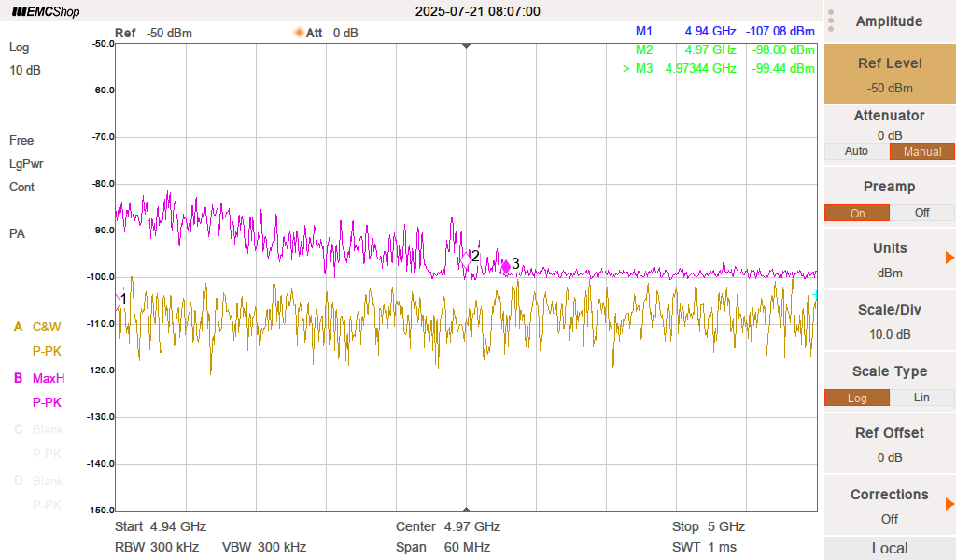Select marker 1 on the yellow trace
This screenshot has width=956, height=560.
coord(118,299)
